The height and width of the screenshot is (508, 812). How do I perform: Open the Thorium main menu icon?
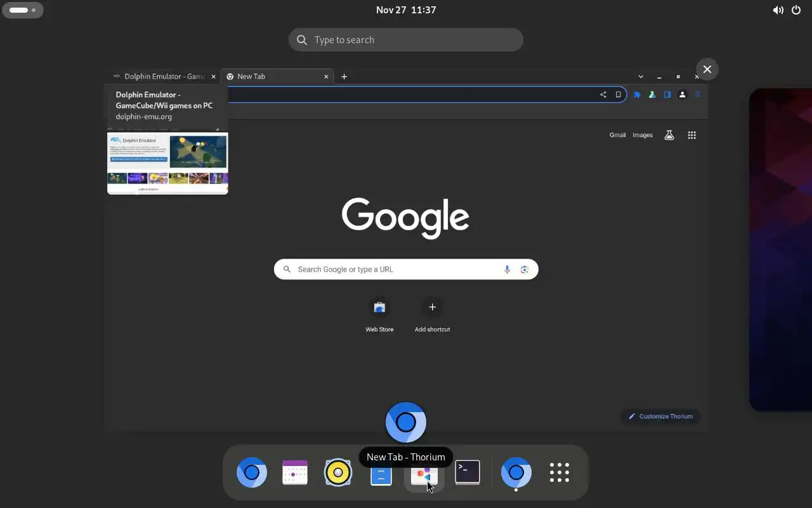697,95
